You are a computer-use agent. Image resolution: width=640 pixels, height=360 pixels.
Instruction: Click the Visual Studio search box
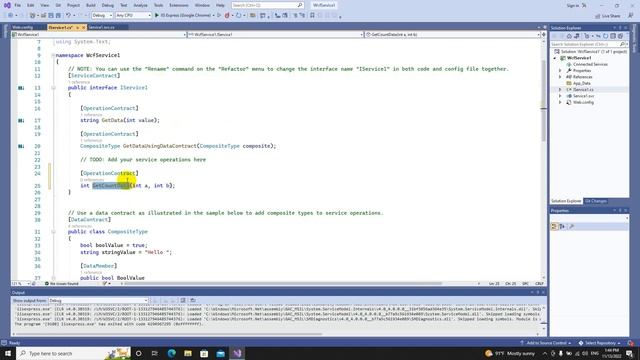(267, 5)
